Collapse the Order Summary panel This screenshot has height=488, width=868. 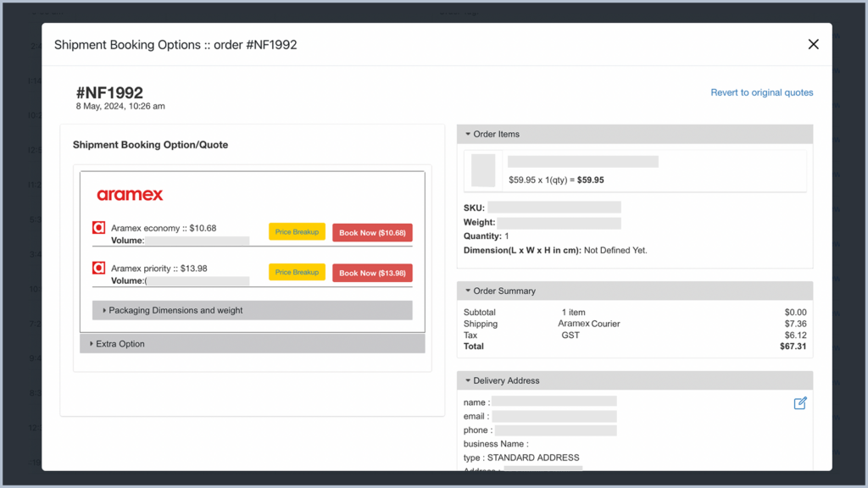pos(504,291)
